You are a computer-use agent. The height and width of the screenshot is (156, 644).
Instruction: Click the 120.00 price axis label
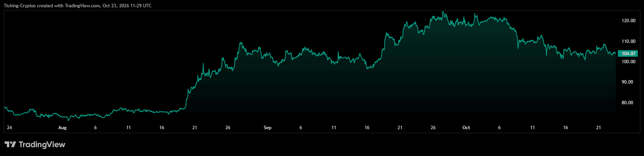pos(628,21)
